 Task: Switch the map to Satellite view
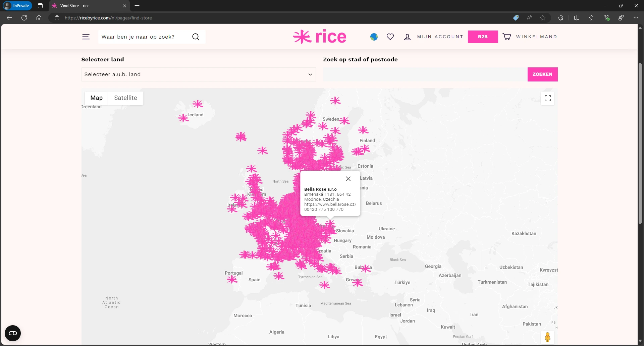coord(125,98)
